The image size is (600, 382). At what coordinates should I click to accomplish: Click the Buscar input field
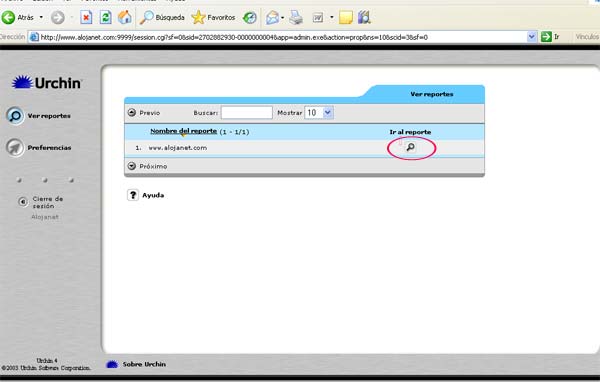click(x=247, y=113)
